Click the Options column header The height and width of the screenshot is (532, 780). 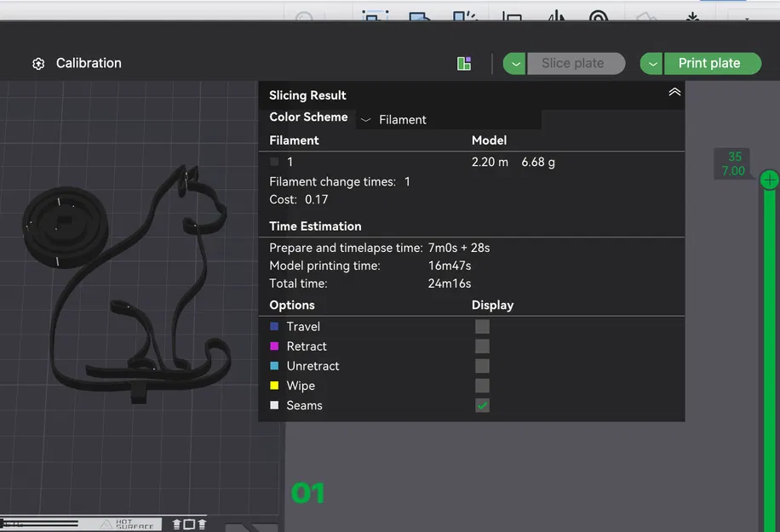tap(292, 306)
